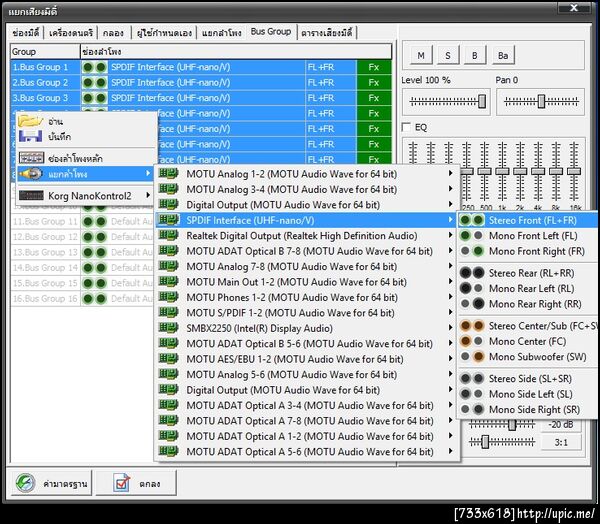
Task: Click the Pan 0 slider handle
Action: click(x=541, y=101)
